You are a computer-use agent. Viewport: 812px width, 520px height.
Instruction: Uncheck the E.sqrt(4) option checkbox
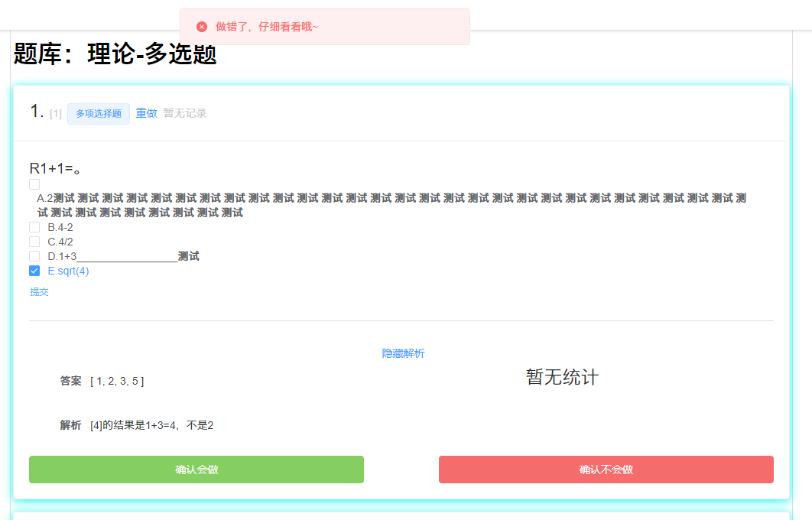(34, 271)
